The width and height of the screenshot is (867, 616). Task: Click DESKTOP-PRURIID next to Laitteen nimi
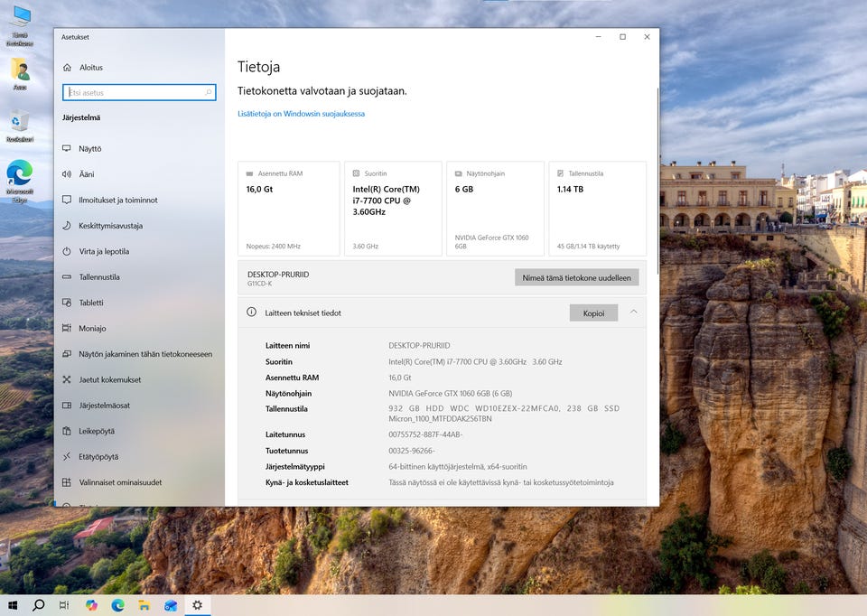click(419, 346)
